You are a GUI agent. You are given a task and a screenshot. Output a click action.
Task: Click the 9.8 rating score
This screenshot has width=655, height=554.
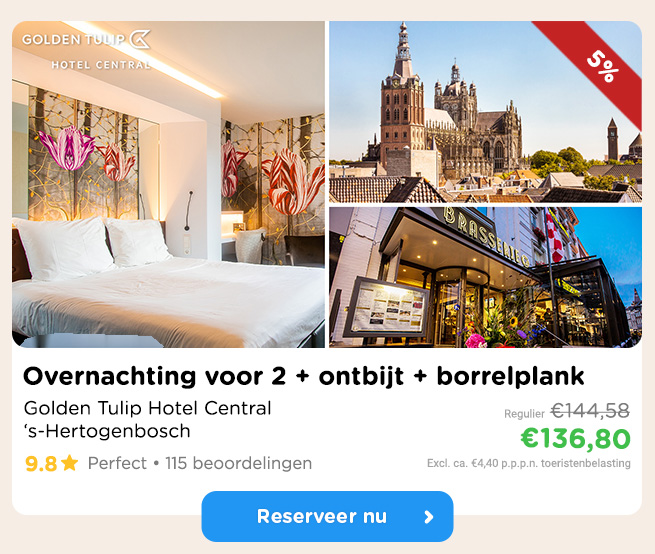[41, 463]
